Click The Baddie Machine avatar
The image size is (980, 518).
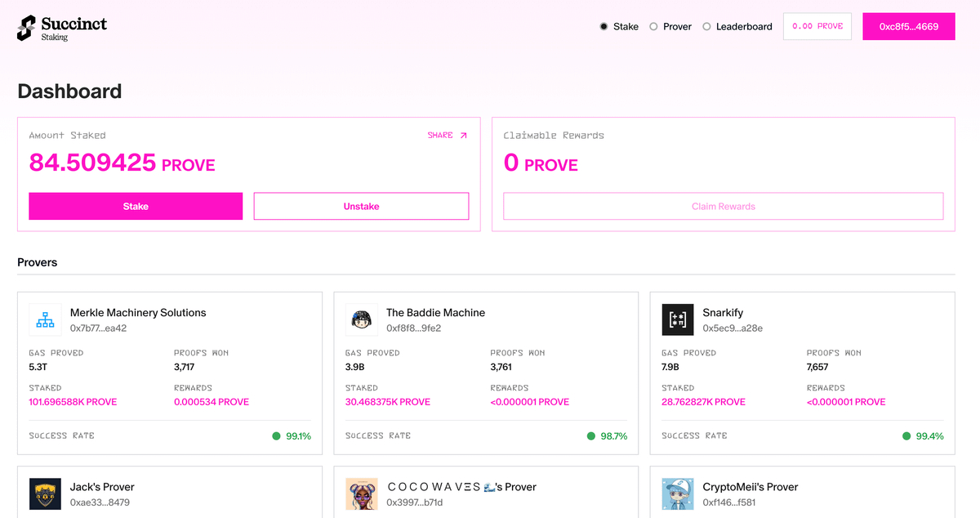tap(362, 319)
